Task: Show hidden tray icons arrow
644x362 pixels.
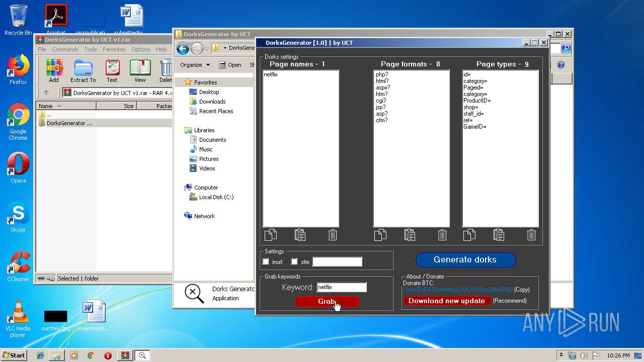Action: click(561, 355)
